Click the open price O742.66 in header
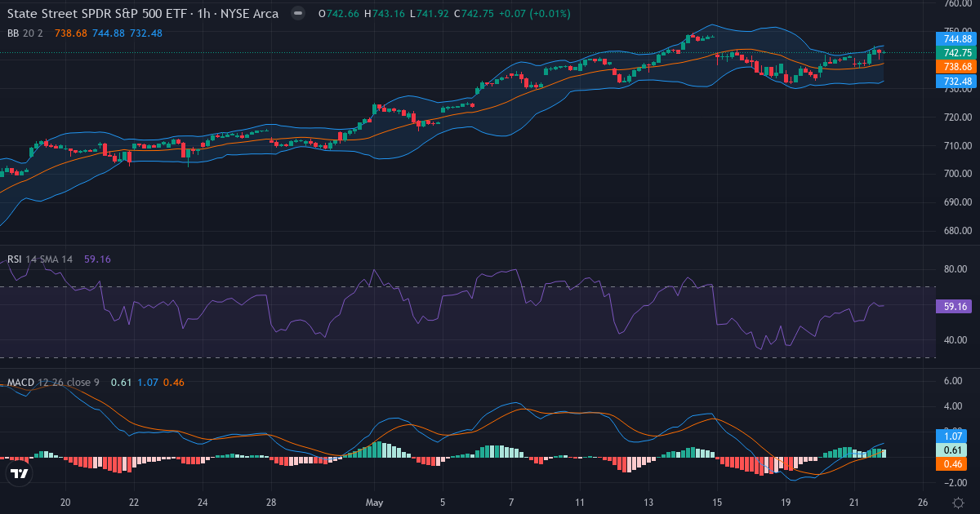Image resolution: width=980 pixels, height=514 pixels. (x=339, y=14)
